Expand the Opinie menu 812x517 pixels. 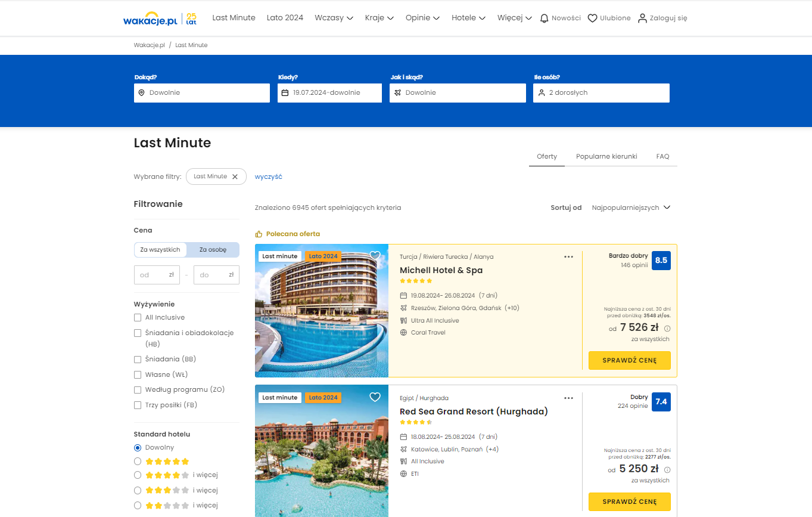tap(422, 18)
